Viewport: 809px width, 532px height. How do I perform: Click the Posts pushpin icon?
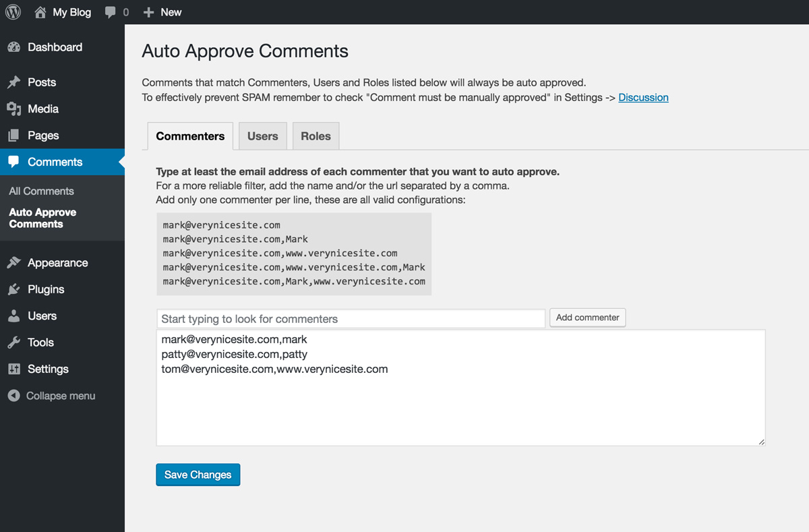13,82
